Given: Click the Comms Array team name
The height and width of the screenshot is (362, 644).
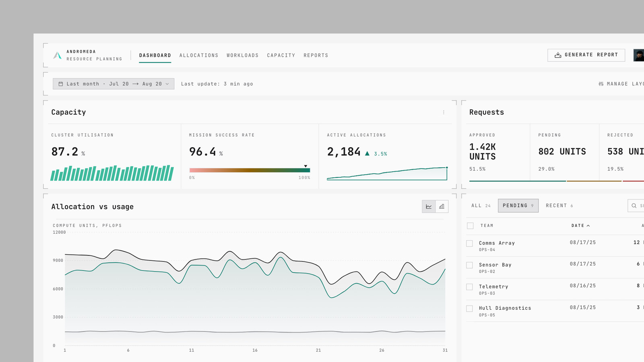Looking at the screenshot, I should (x=497, y=243).
